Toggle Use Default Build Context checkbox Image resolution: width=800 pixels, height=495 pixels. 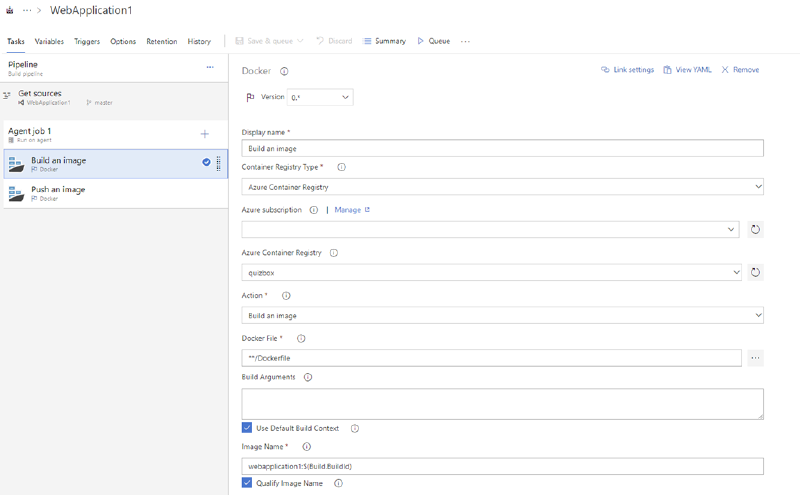click(247, 428)
